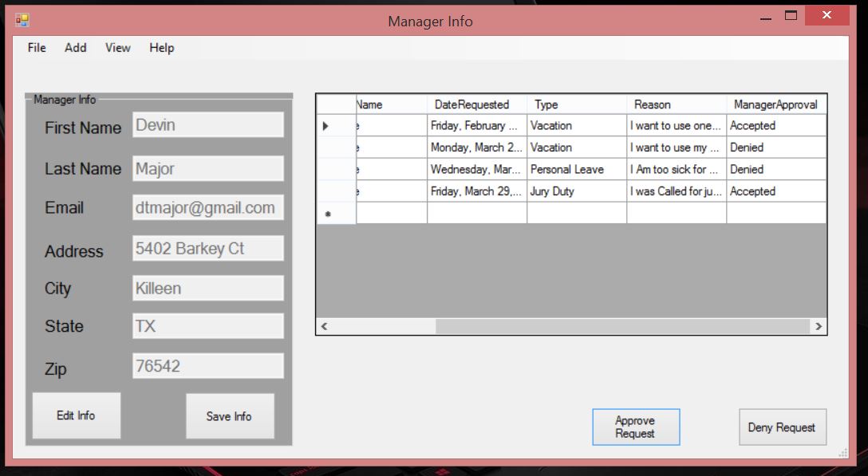Viewport: 868px width, 476px height.
Task: Click the Zip field showing 76542
Action: 207,367
